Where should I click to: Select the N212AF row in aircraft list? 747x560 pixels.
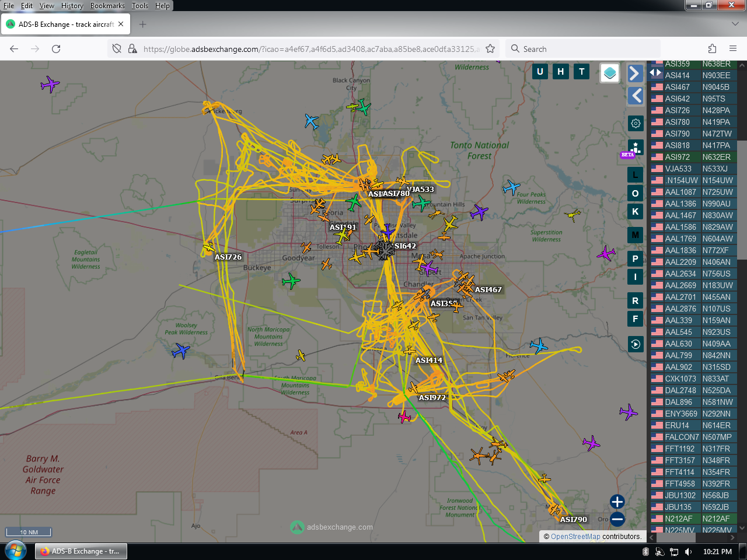[x=693, y=519]
